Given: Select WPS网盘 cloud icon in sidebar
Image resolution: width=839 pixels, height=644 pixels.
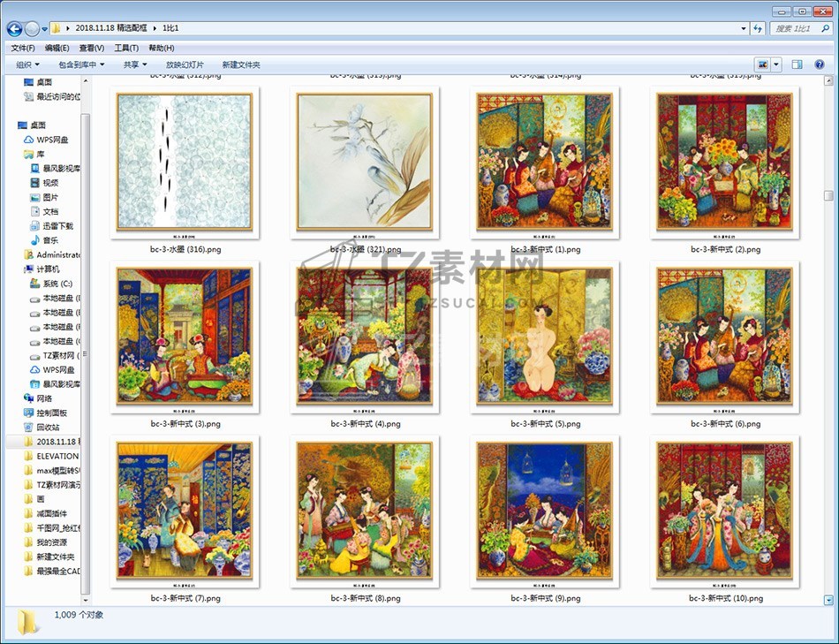Looking at the screenshot, I should [51, 140].
